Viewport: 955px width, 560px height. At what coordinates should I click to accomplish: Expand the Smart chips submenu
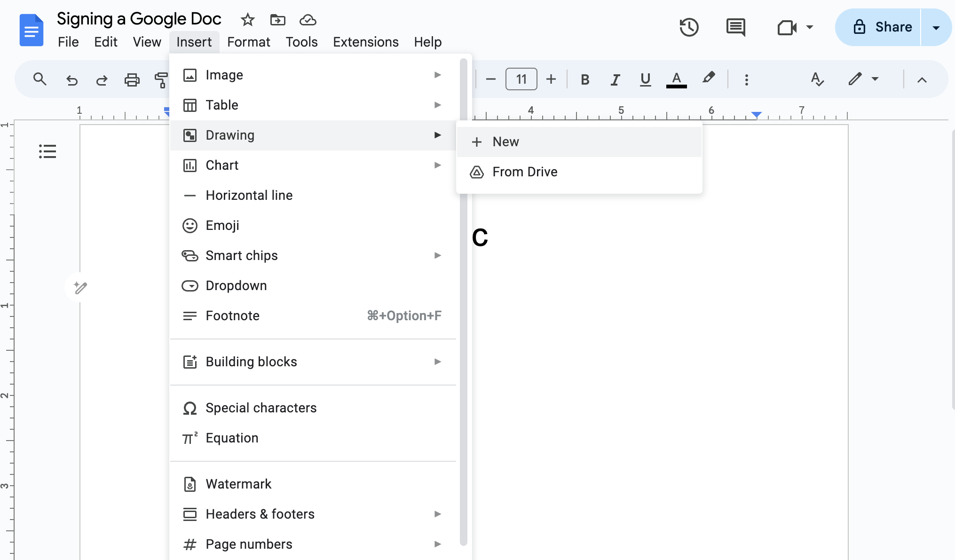[x=439, y=256]
